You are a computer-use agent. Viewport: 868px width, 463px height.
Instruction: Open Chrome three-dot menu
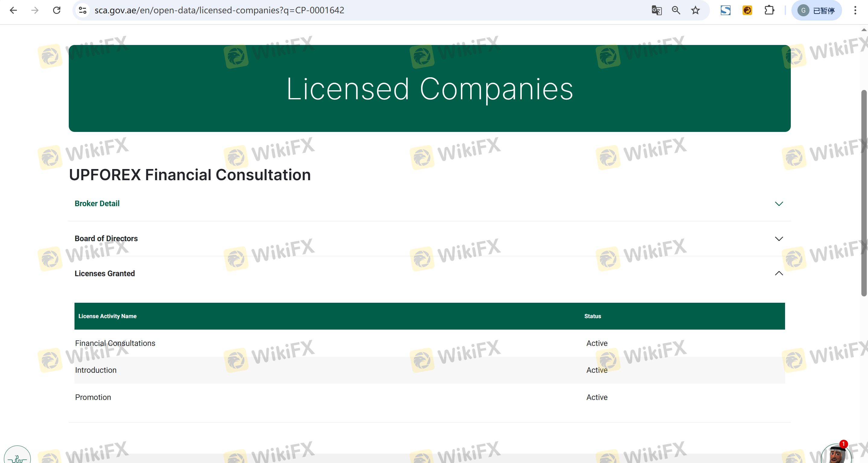pyautogui.click(x=855, y=10)
